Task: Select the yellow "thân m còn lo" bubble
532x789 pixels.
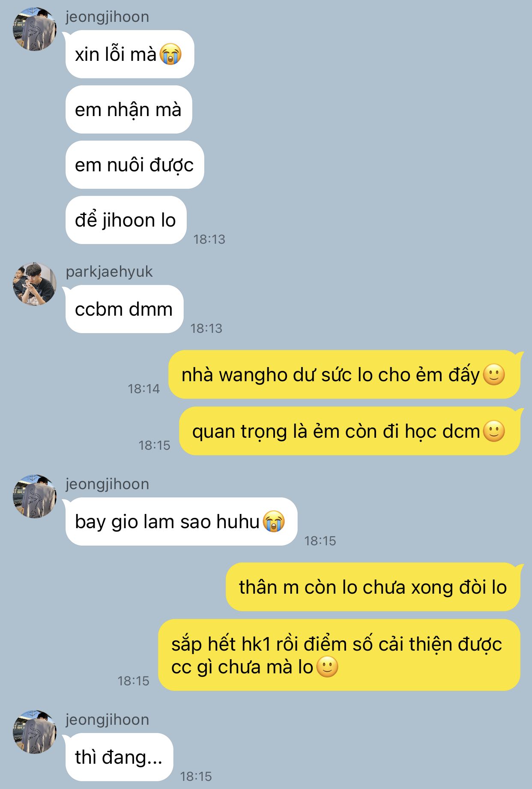Action: 373,587
